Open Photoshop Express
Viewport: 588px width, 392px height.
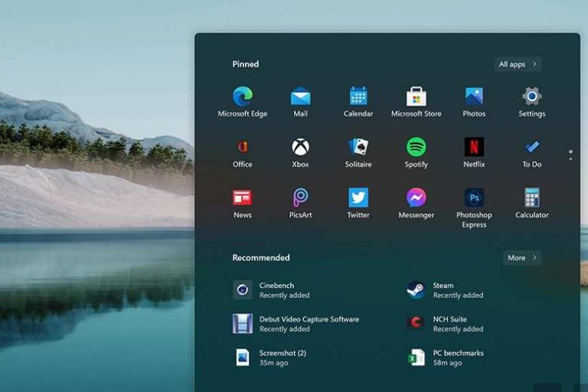[x=474, y=207]
